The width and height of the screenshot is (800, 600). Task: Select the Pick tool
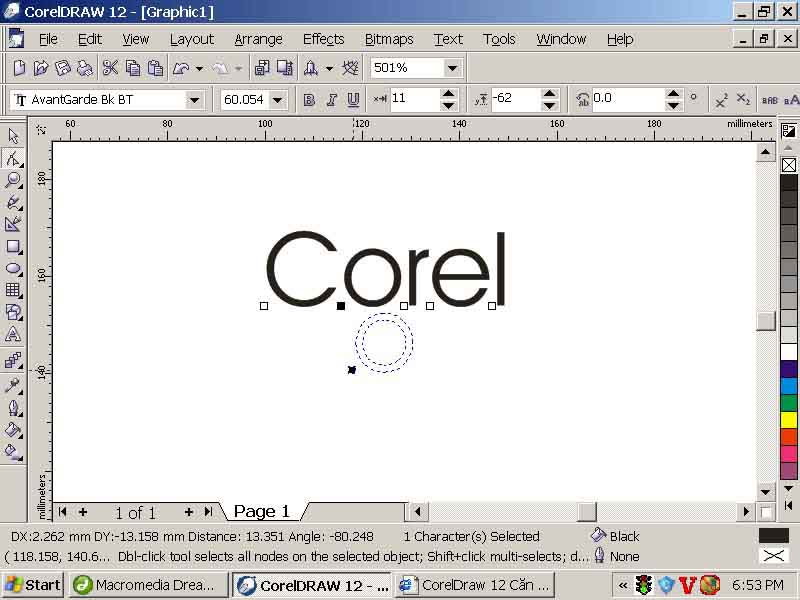pyautogui.click(x=13, y=136)
